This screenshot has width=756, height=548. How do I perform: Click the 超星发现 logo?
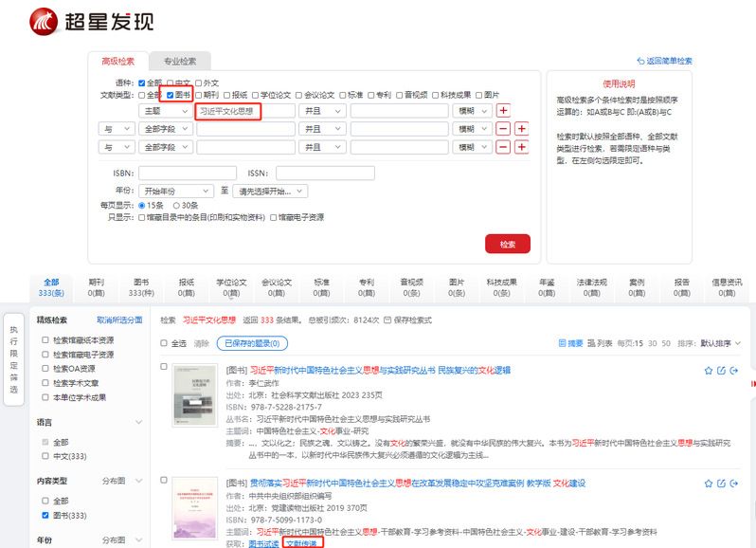(x=91, y=21)
